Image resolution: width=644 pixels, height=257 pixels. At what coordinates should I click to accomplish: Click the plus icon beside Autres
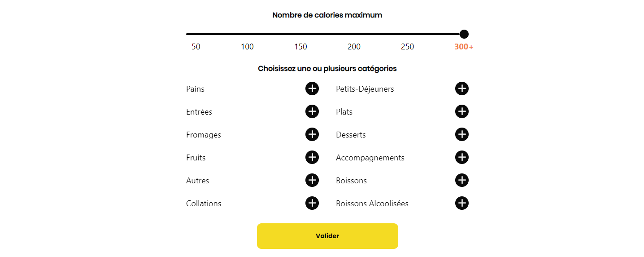(x=312, y=180)
